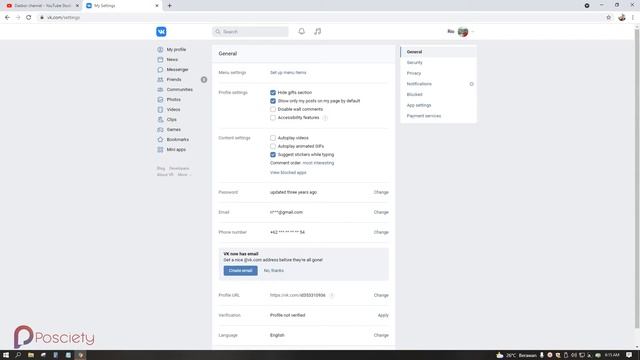Change the Profile URL
The width and height of the screenshot is (640, 360).
[x=381, y=295]
